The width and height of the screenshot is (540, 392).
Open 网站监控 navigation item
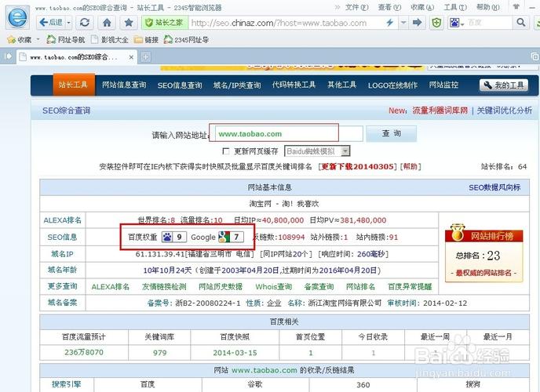point(443,85)
